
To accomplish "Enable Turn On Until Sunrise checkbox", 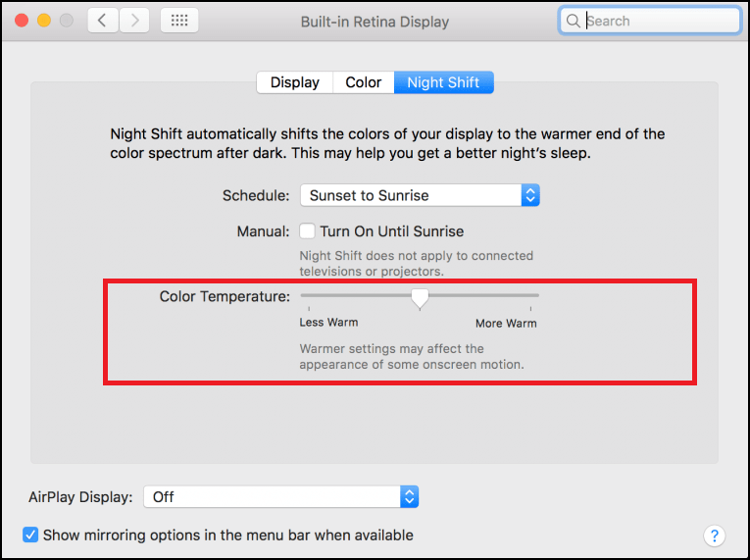I will click(307, 231).
